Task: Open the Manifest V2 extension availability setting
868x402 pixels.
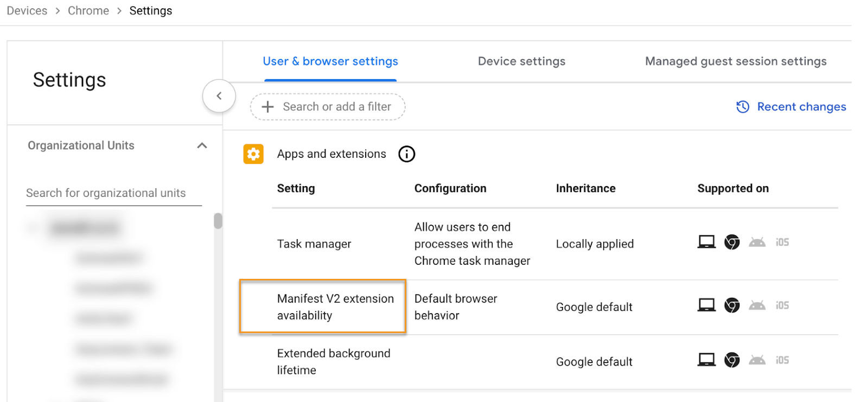Action: point(335,307)
